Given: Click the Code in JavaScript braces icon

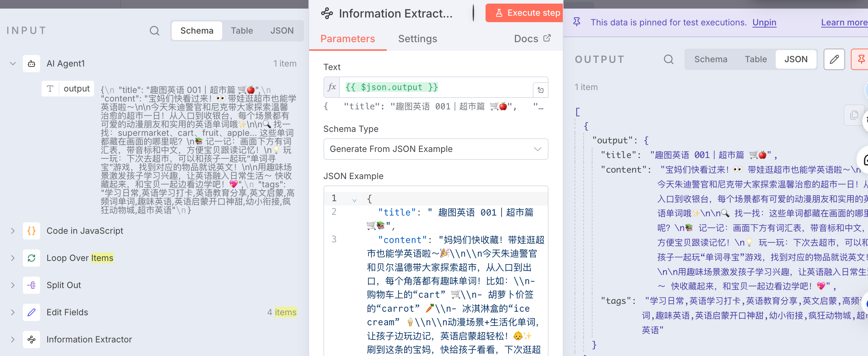Looking at the screenshot, I should (31, 231).
